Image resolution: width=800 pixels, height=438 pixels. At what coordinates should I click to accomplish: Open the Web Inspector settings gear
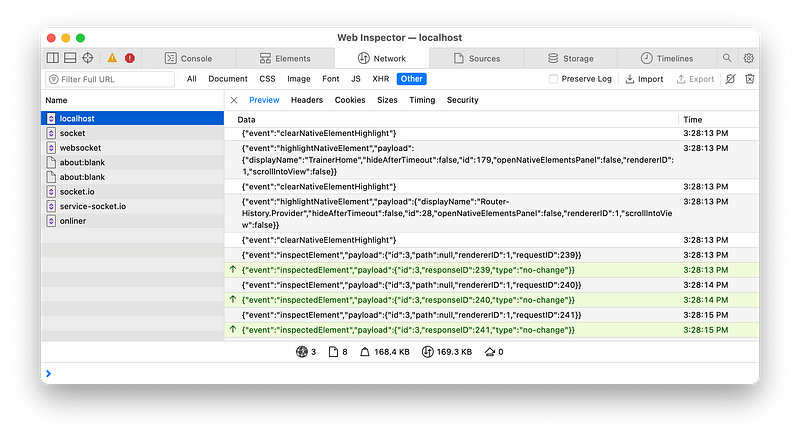coord(748,59)
